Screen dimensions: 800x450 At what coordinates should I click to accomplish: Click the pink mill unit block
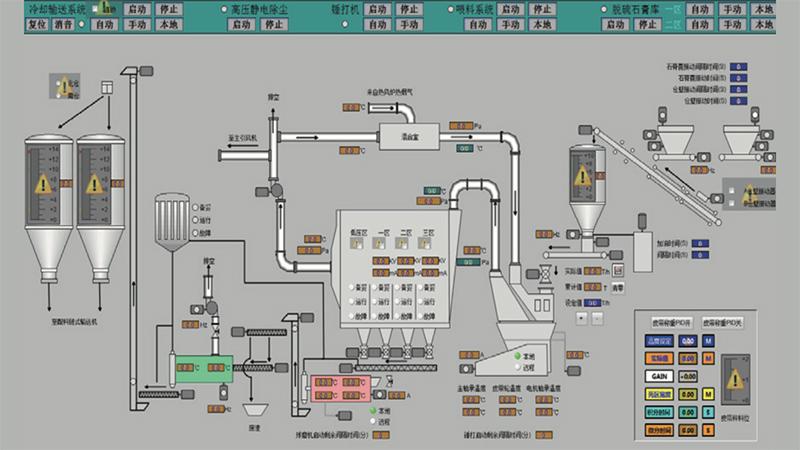tap(341, 388)
